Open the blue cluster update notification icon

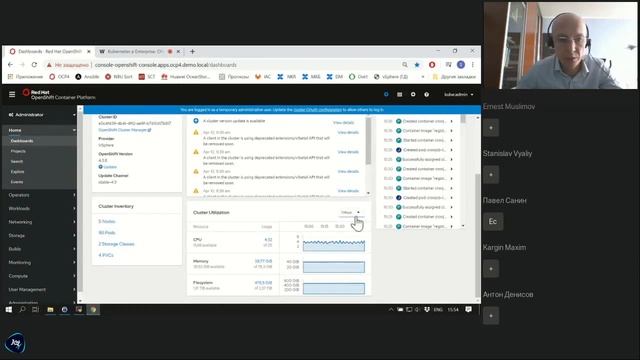coord(386,94)
